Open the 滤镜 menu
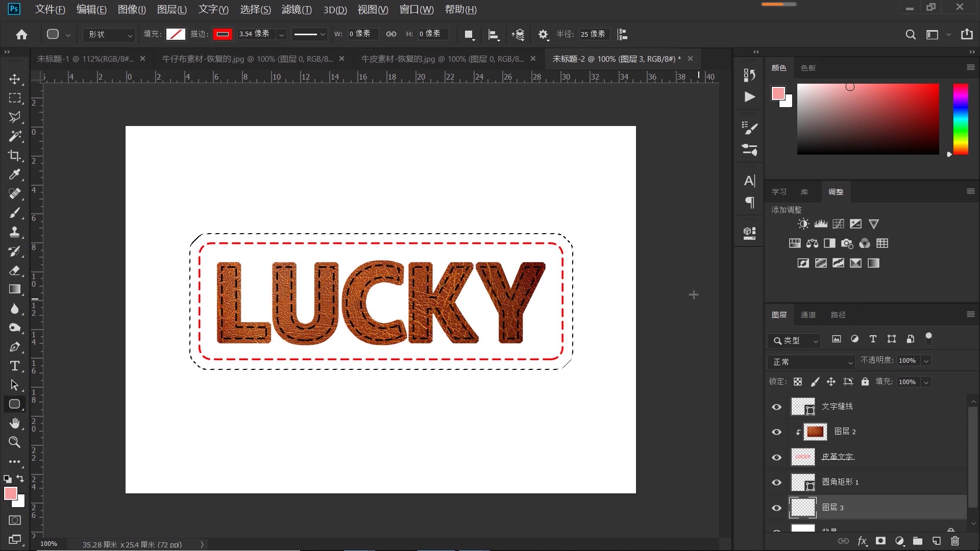 tap(296, 9)
